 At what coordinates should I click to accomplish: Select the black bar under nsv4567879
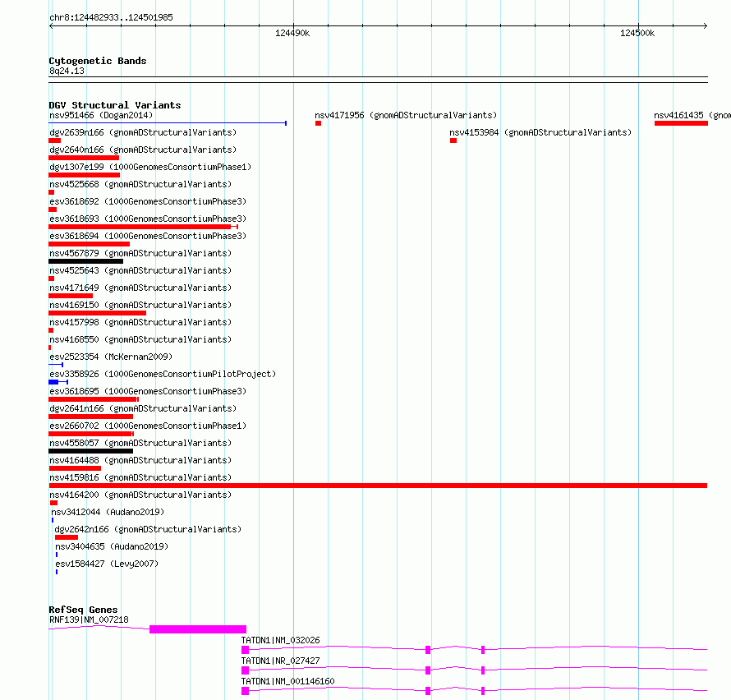(x=85, y=261)
